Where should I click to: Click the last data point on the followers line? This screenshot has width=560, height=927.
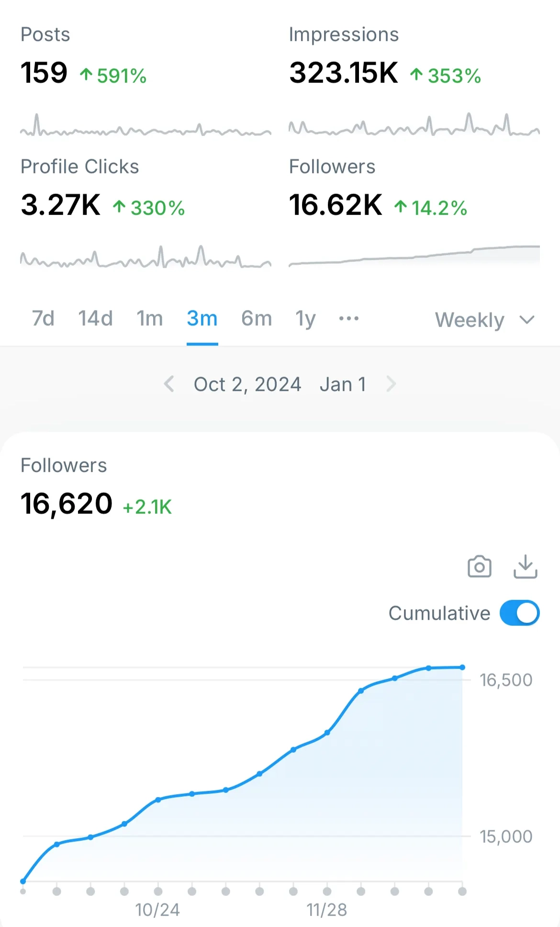461,667
